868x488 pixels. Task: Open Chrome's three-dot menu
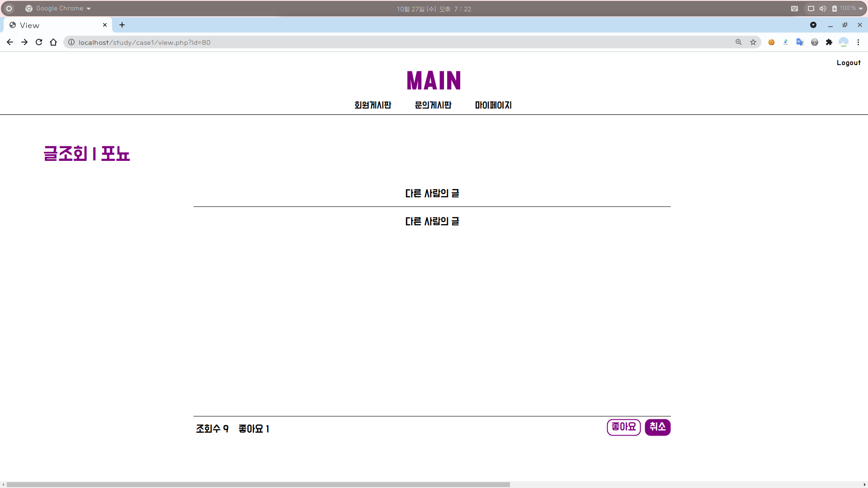point(858,42)
